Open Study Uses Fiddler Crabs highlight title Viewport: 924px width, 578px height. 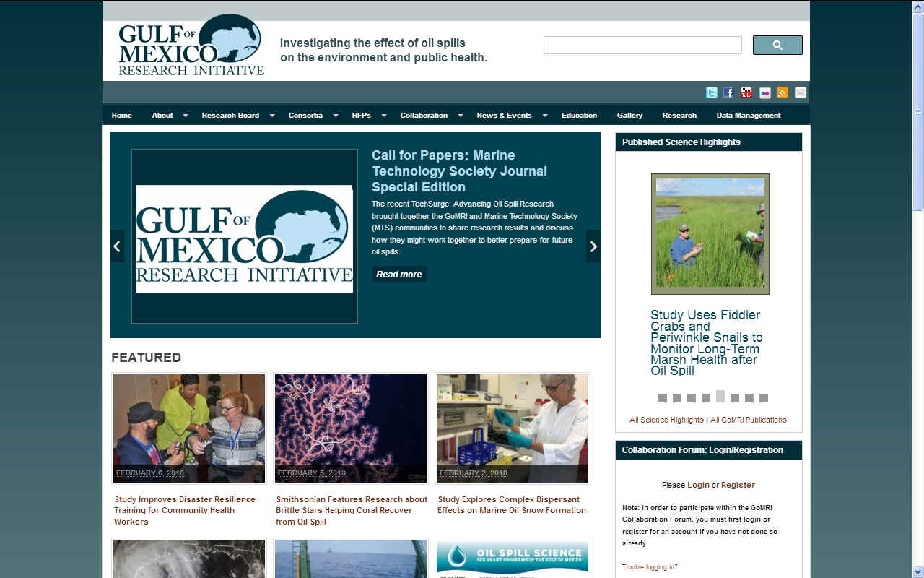click(x=707, y=342)
